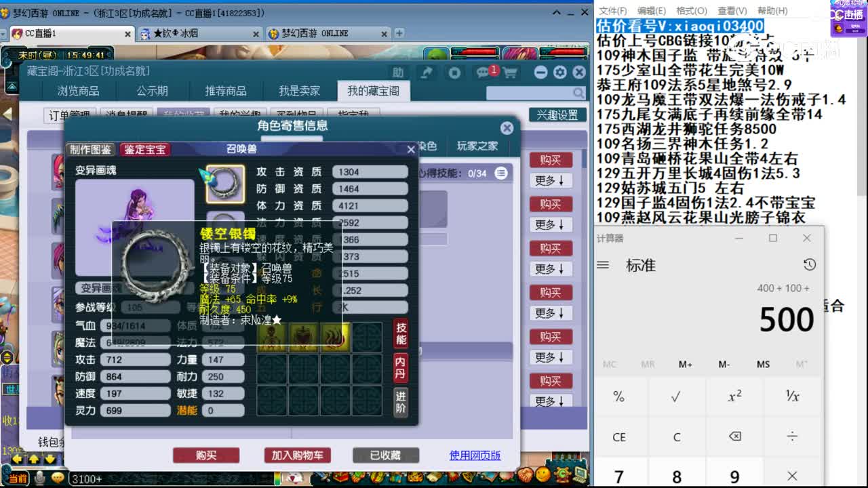868x488 pixels.
Task: Open the gear settings icon in 藏宝阁 header
Action: coord(559,73)
